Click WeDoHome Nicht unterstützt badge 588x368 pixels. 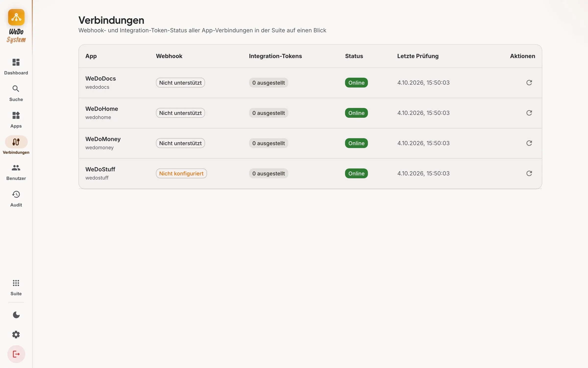[180, 113]
